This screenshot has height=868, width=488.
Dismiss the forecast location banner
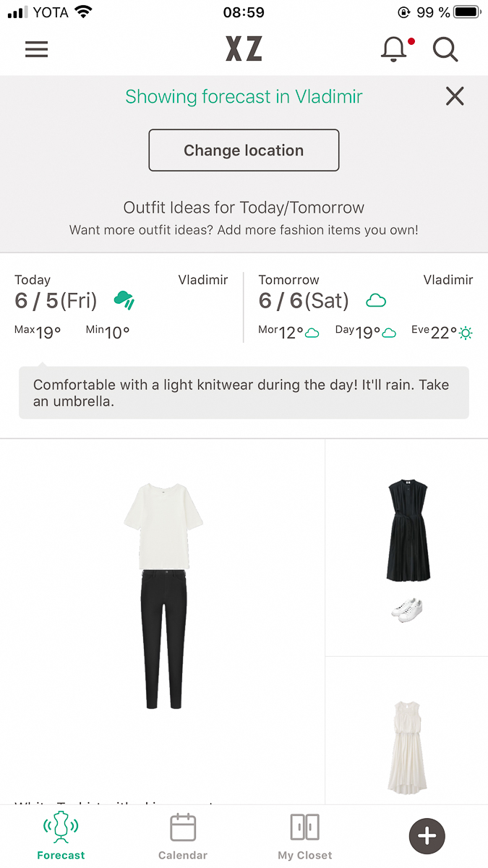(455, 96)
